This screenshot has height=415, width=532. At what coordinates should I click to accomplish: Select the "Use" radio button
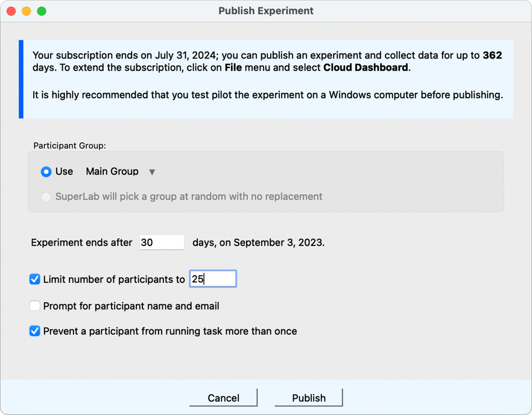(46, 172)
